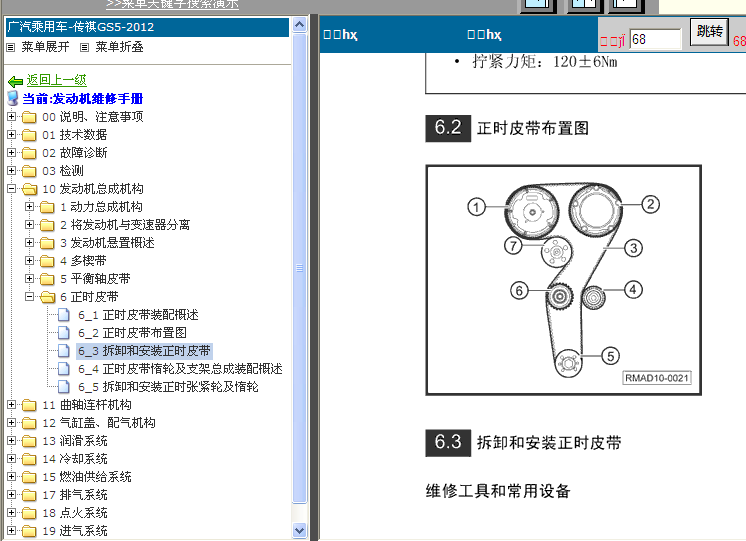
Task: Open 6_1 正时皮带装配概述 page
Action: pos(138,315)
